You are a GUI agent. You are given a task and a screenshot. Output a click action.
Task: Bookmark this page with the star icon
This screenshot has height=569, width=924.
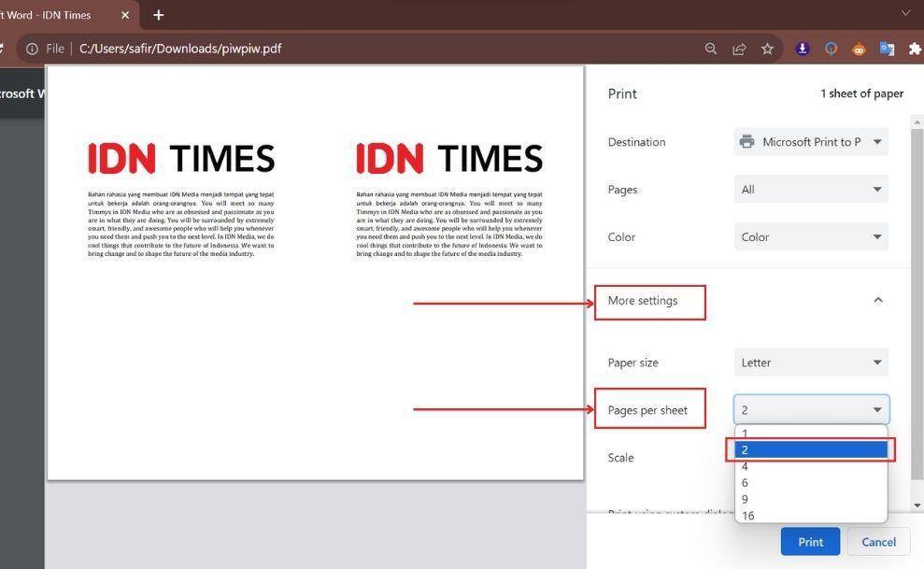click(767, 49)
